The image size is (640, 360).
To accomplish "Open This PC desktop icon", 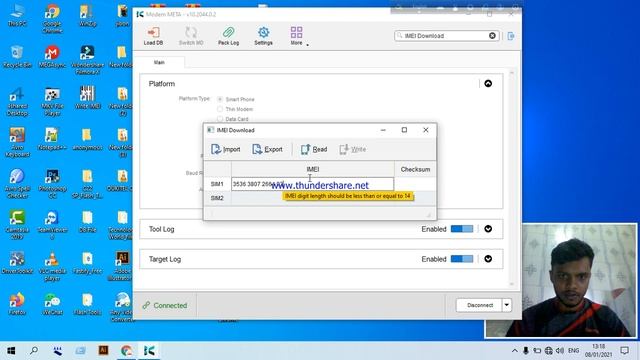I will pyautogui.click(x=17, y=16).
